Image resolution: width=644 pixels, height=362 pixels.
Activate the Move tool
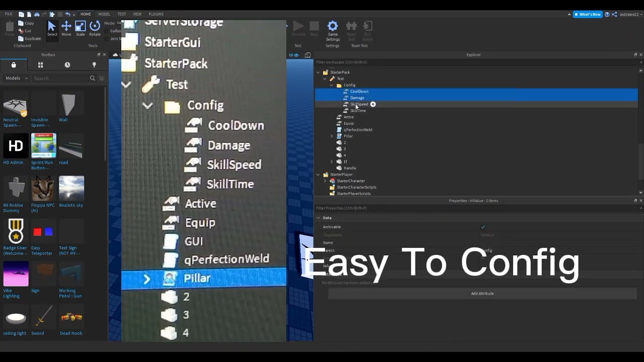(x=66, y=29)
